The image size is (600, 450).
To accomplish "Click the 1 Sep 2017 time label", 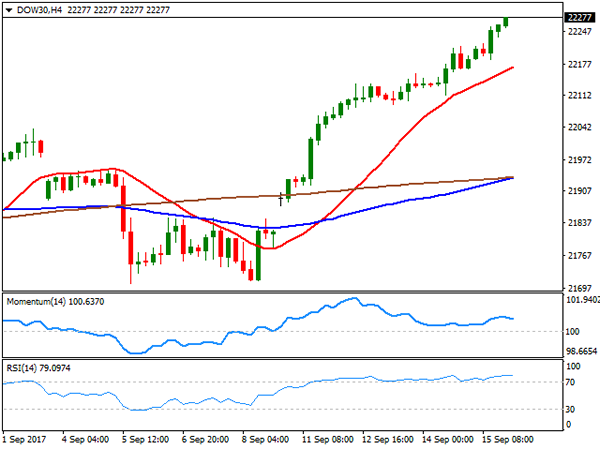I will point(24,439).
